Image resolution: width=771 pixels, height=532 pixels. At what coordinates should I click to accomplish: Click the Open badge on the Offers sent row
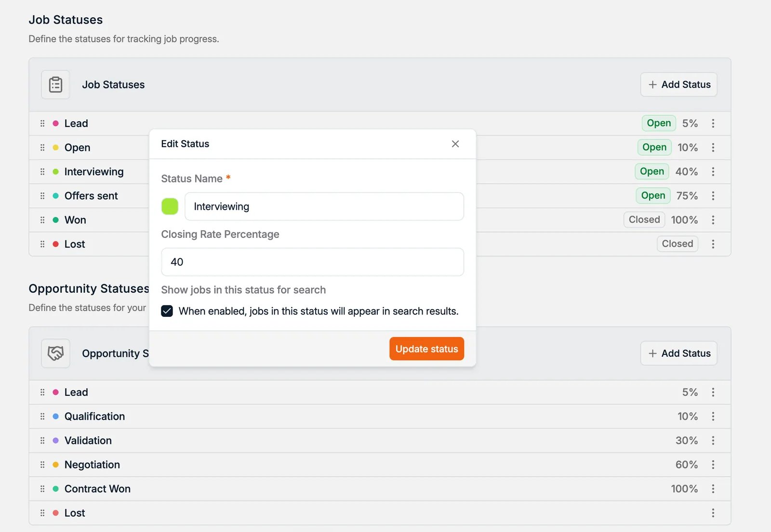(653, 195)
